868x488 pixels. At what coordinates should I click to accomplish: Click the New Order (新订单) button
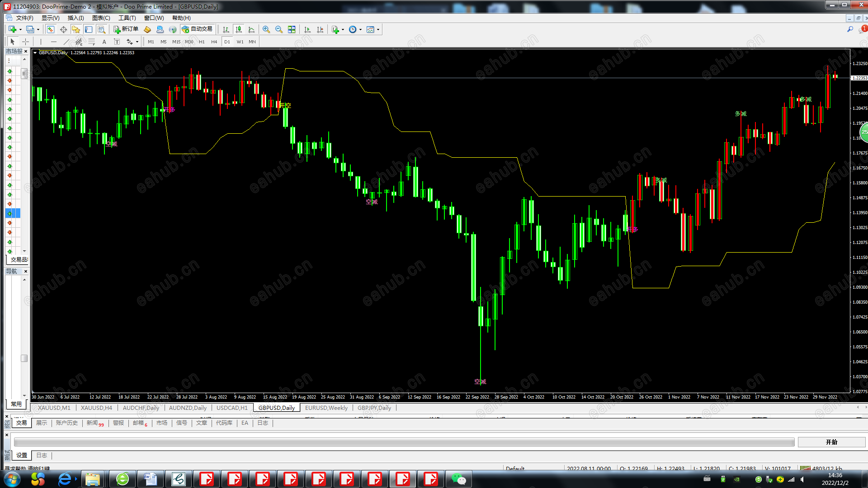pos(126,29)
